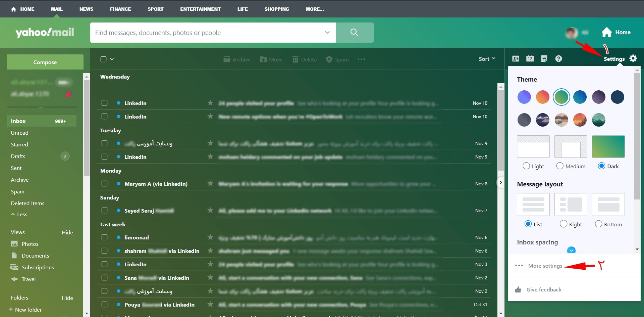Open the more actions ellipsis in toolbar
Viewport: 644px width, 317px height.
(x=361, y=59)
